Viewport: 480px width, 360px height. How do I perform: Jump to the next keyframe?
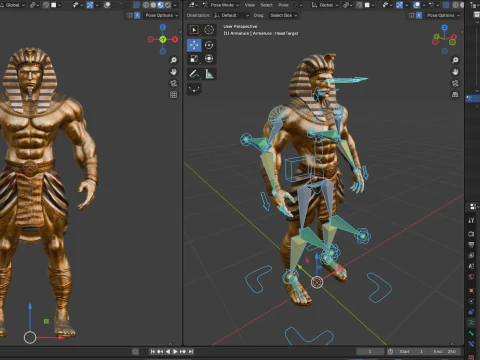tap(183, 351)
